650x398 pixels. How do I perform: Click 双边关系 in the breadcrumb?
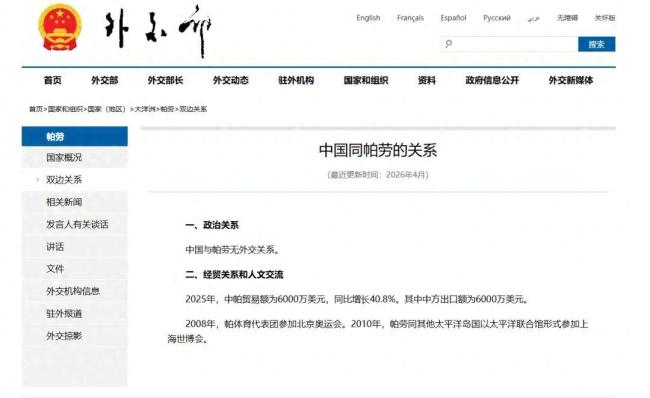(x=193, y=109)
